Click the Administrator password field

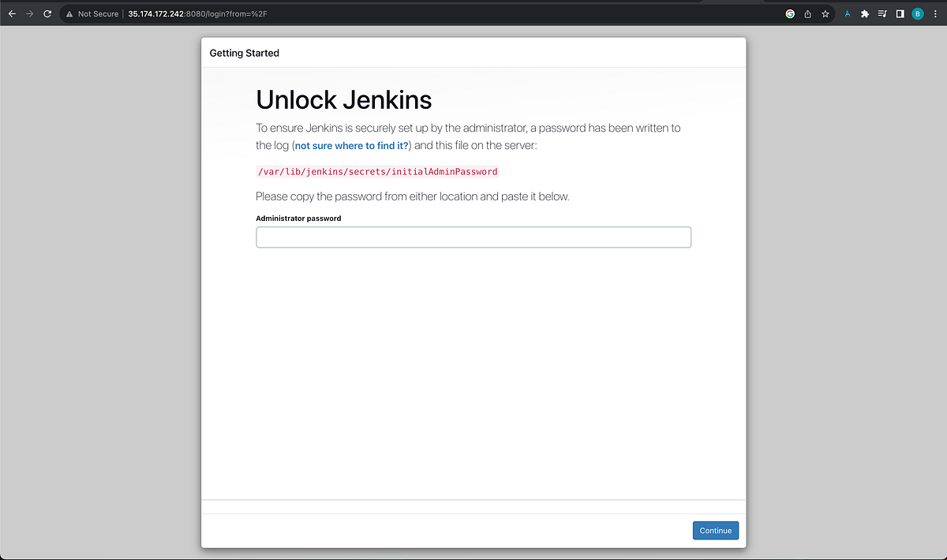[x=473, y=237]
